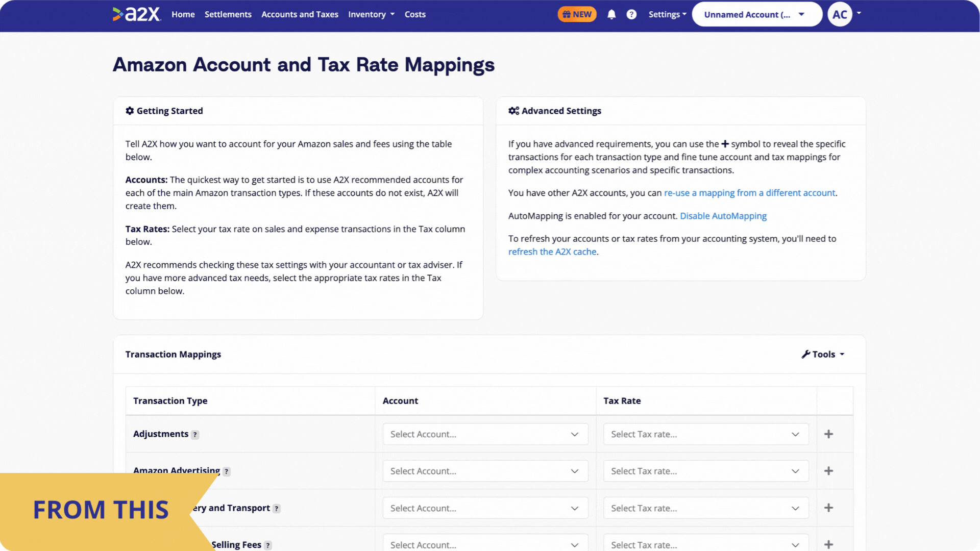The width and height of the screenshot is (980, 551).
Task: Select account for Adjustments
Action: [x=485, y=434]
